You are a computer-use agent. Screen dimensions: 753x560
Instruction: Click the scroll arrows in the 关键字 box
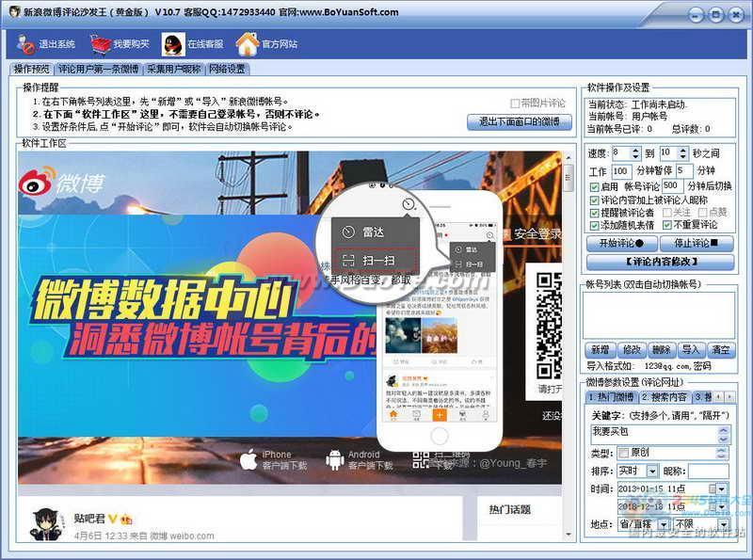[723, 434]
